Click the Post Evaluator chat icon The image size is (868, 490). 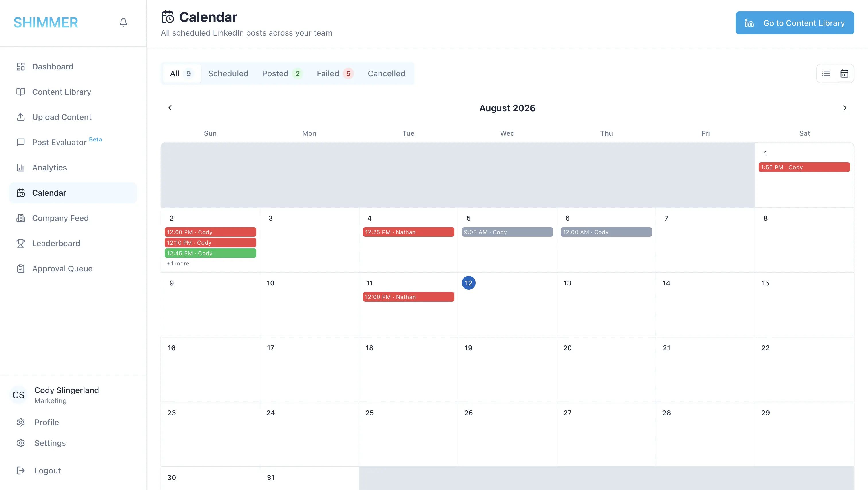point(21,143)
